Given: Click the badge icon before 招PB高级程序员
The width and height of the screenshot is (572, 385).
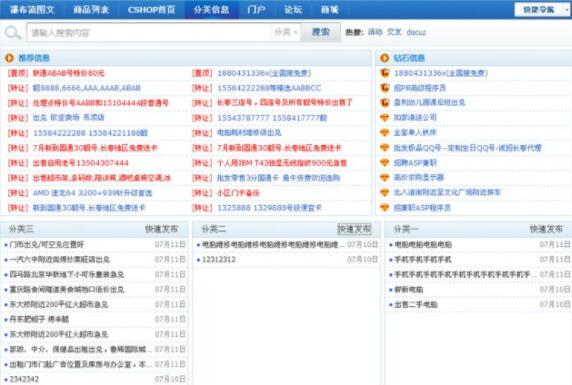Looking at the screenshot, I should (x=384, y=88).
